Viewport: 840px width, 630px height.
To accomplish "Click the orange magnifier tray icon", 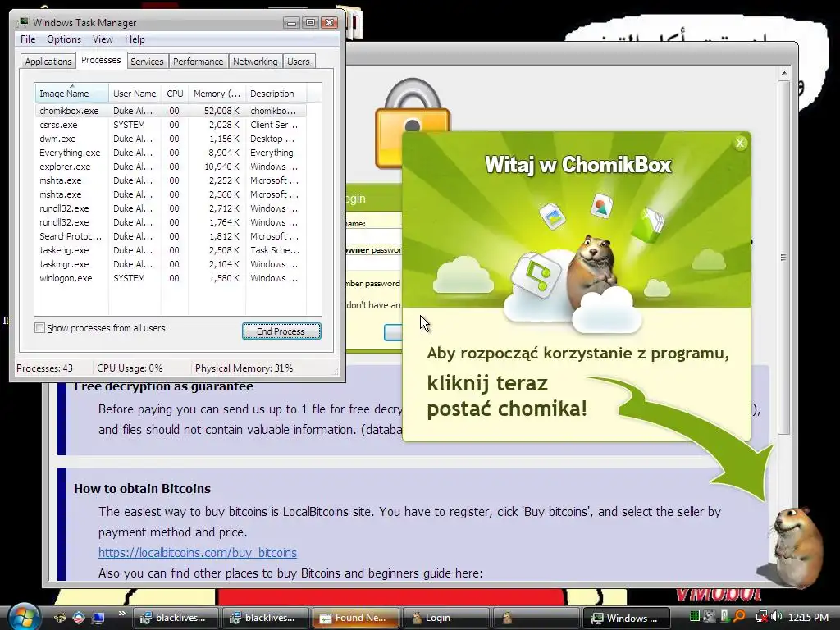I will tap(739, 617).
